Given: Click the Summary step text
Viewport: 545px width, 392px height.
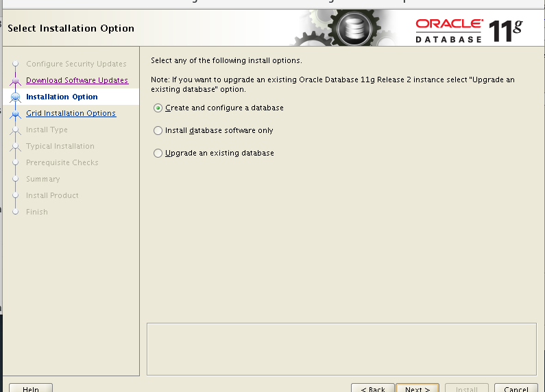Looking at the screenshot, I should click(43, 179).
